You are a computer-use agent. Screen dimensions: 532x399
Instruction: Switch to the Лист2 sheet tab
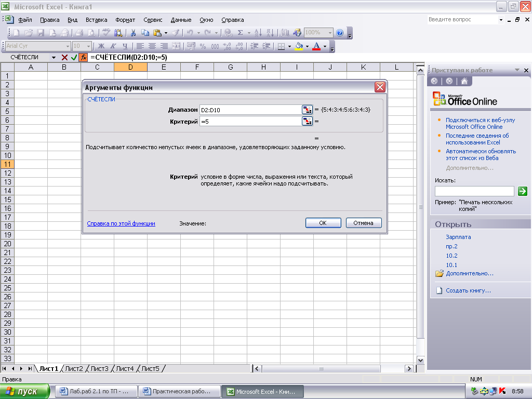point(74,368)
